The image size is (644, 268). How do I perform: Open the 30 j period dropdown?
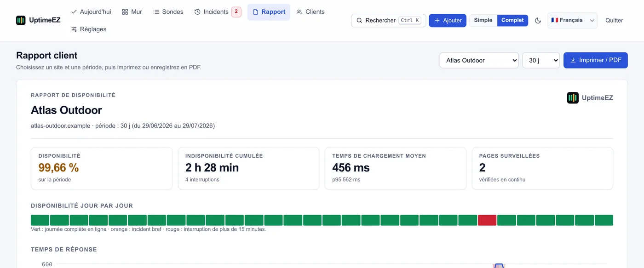pyautogui.click(x=541, y=60)
